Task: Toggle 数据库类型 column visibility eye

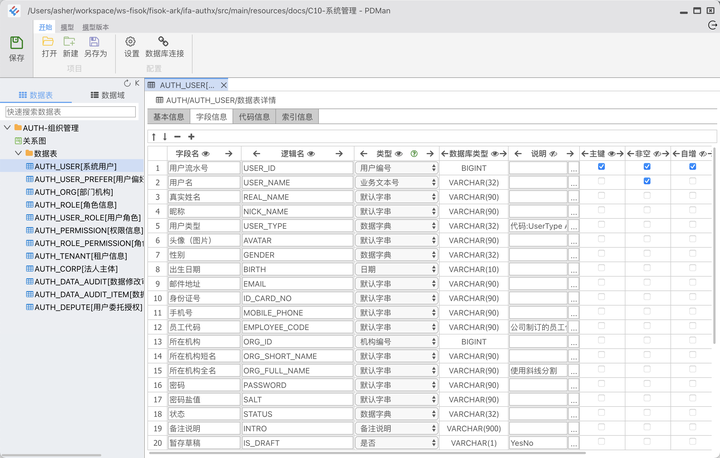Action: (495, 154)
